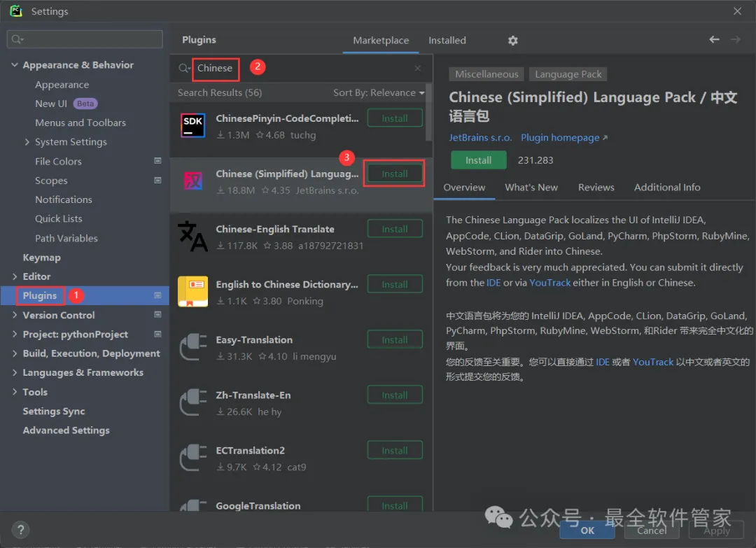Click the Version Control project-level icon

[x=157, y=314]
